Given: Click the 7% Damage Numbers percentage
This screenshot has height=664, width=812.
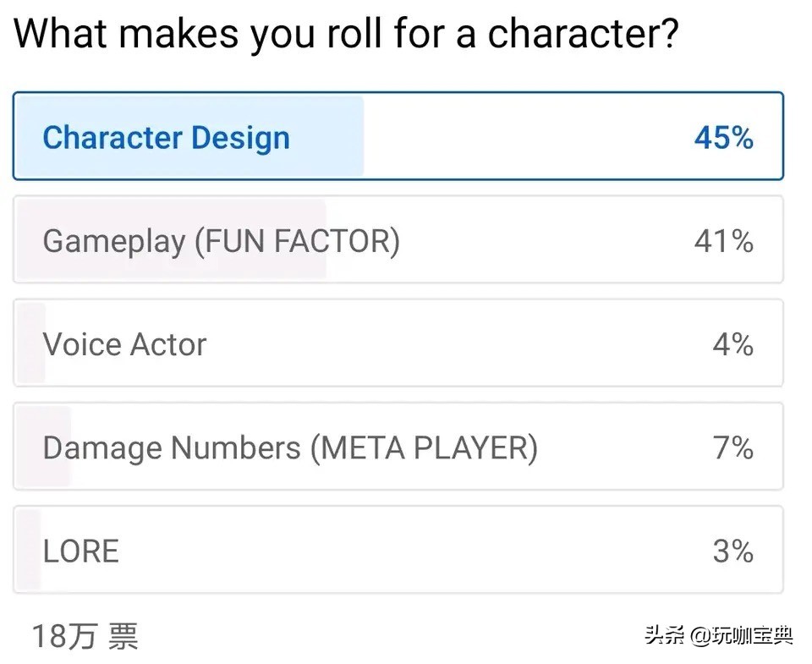Looking at the screenshot, I should [x=732, y=447].
